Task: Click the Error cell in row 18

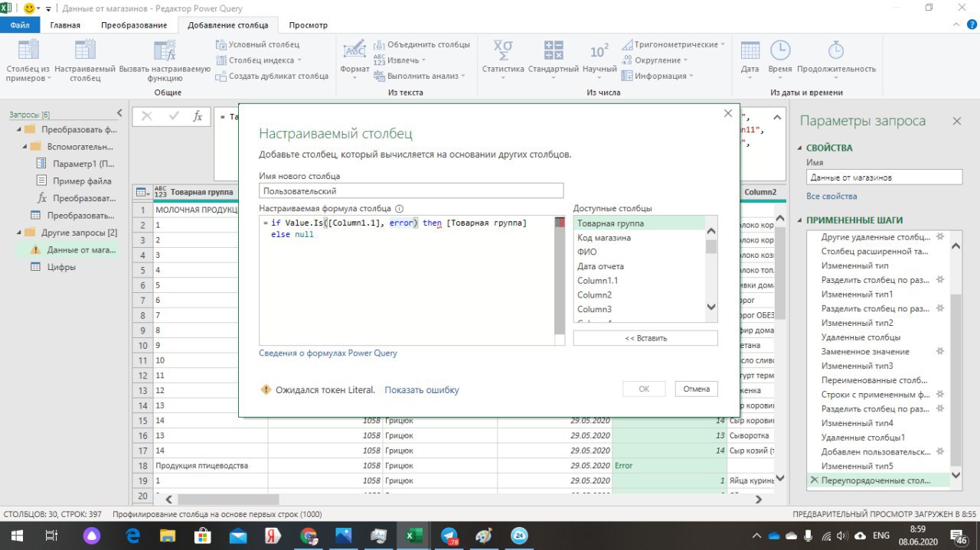Action: (x=669, y=465)
